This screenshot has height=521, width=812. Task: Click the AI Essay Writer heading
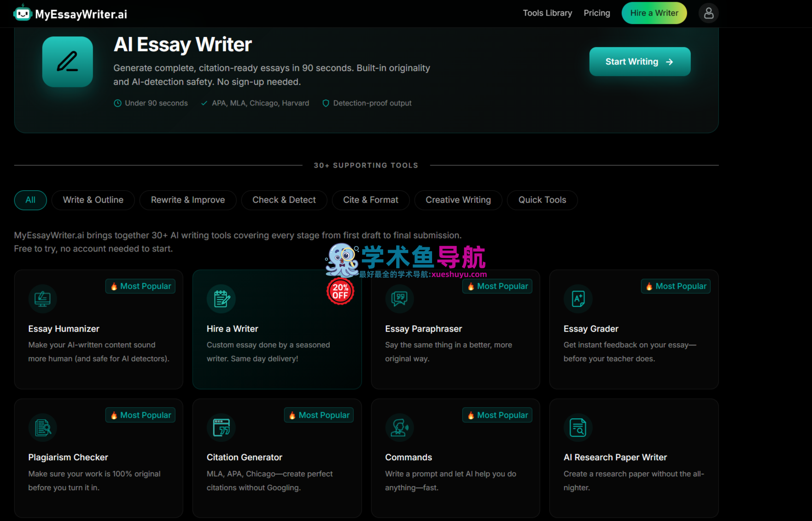point(182,45)
